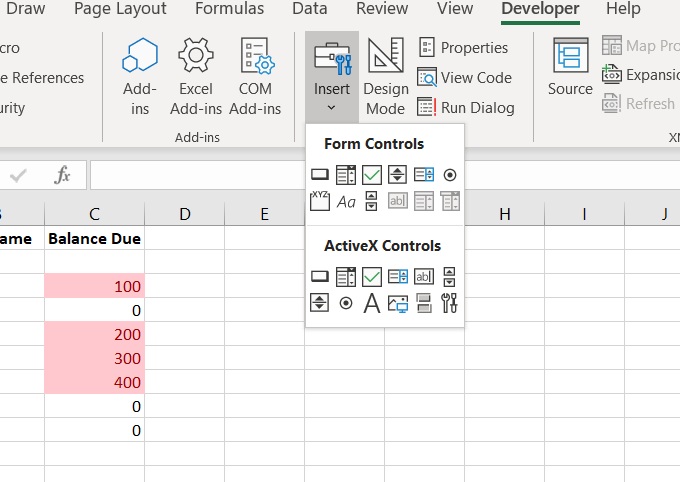This screenshot has height=482, width=680.
Task: Insert a Form Controls button
Action: coord(320,175)
